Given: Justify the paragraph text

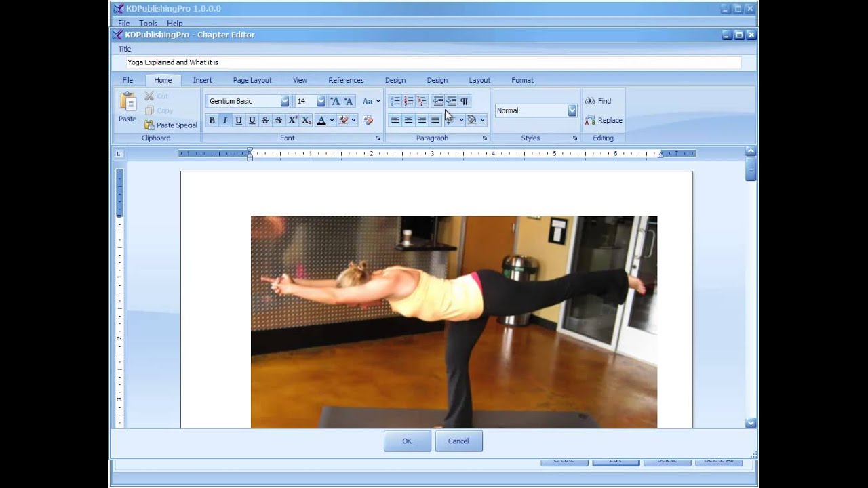Looking at the screenshot, I should tap(435, 120).
